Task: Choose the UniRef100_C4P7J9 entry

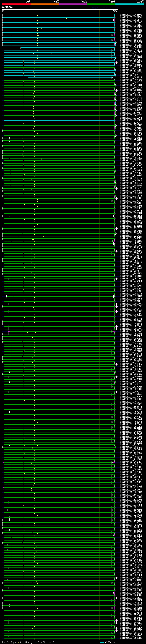Action: point(131,77)
